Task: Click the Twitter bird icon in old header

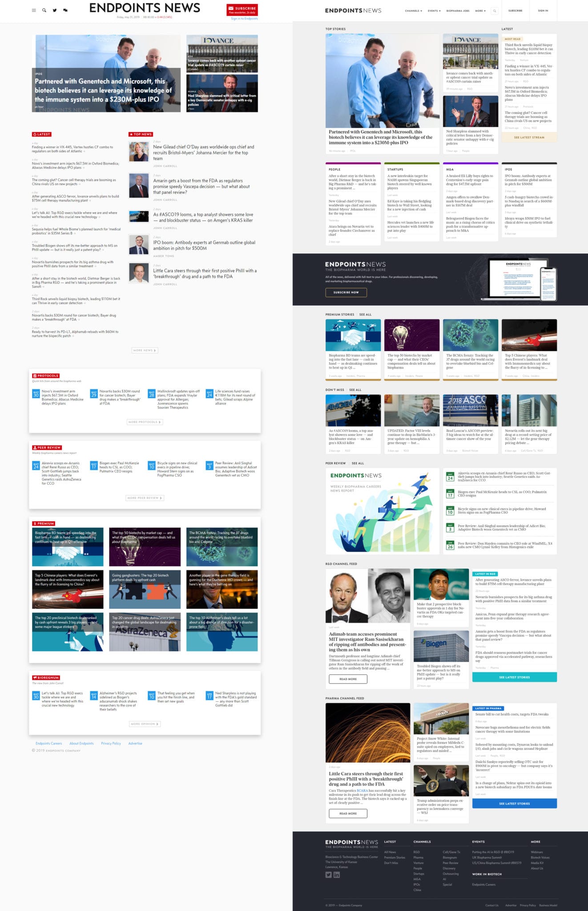Action: click(55, 10)
